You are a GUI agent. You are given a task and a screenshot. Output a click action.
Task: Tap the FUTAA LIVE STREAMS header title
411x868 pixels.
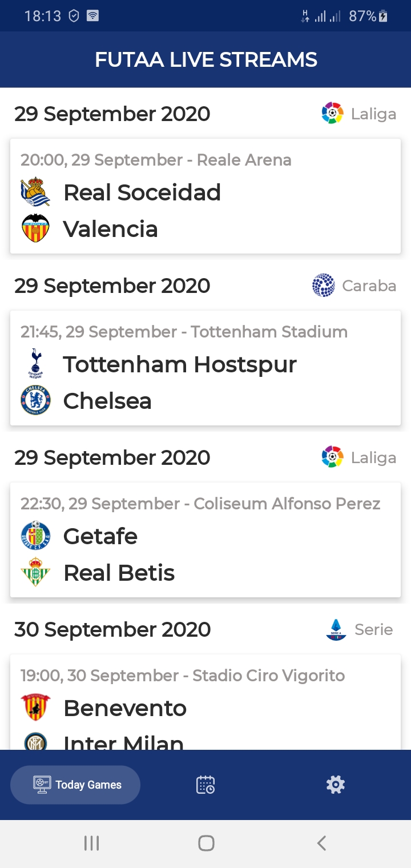point(205,60)
